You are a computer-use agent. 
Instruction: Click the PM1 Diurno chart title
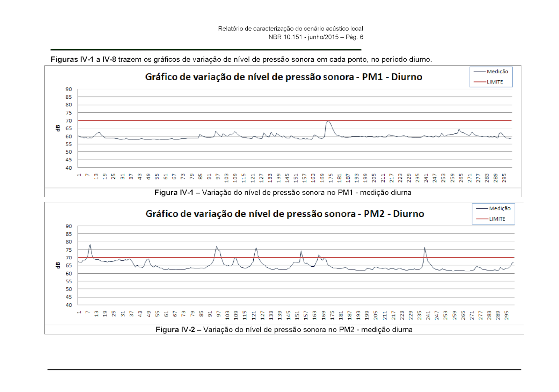(283, 77)
